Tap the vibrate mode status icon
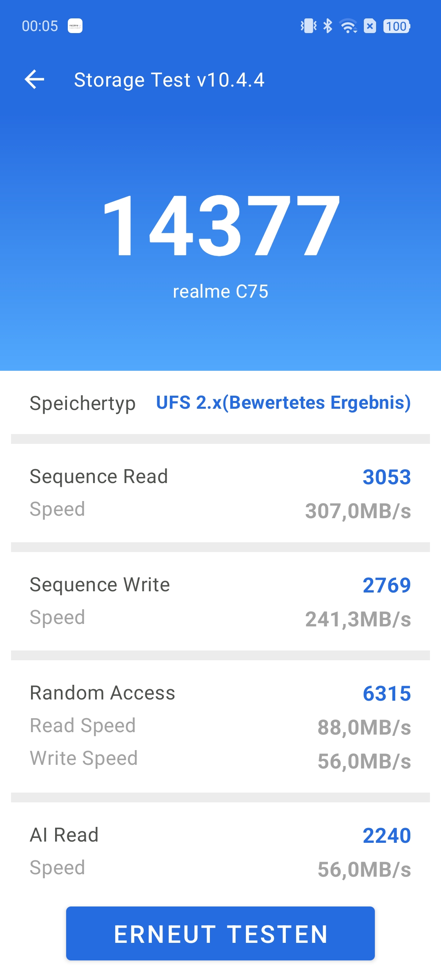This screenshot has height=980, width=441. (309, 26)
